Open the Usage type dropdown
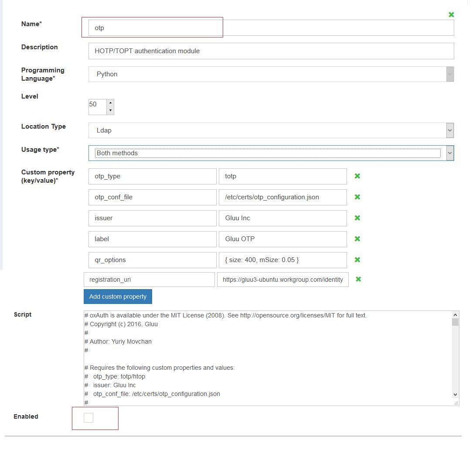 (x=271, y=153)
